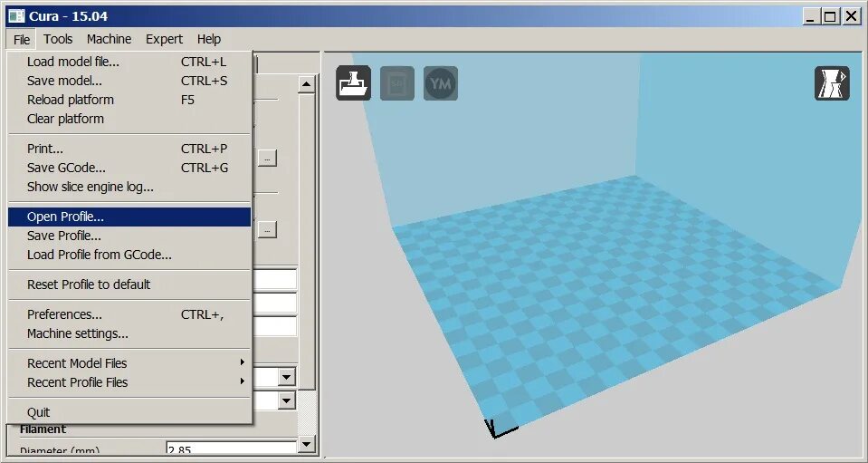Close the Cura window
Screen dimensions: 868x463
[x=851, y=16]
